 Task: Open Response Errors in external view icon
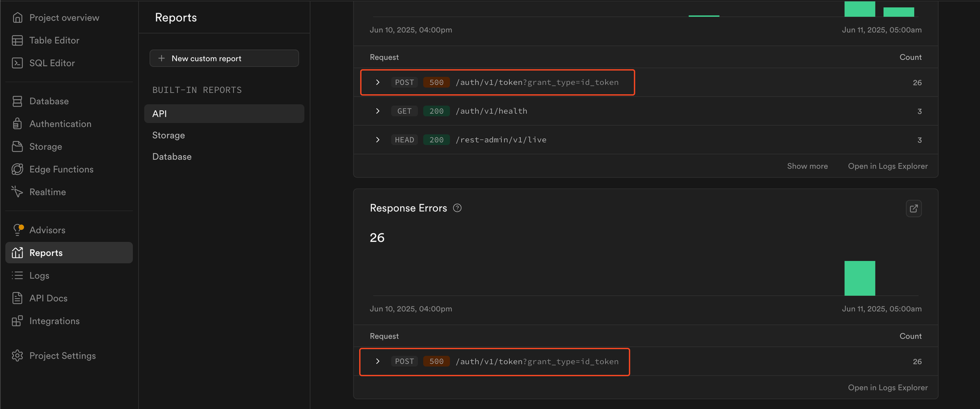click(913, 208)
